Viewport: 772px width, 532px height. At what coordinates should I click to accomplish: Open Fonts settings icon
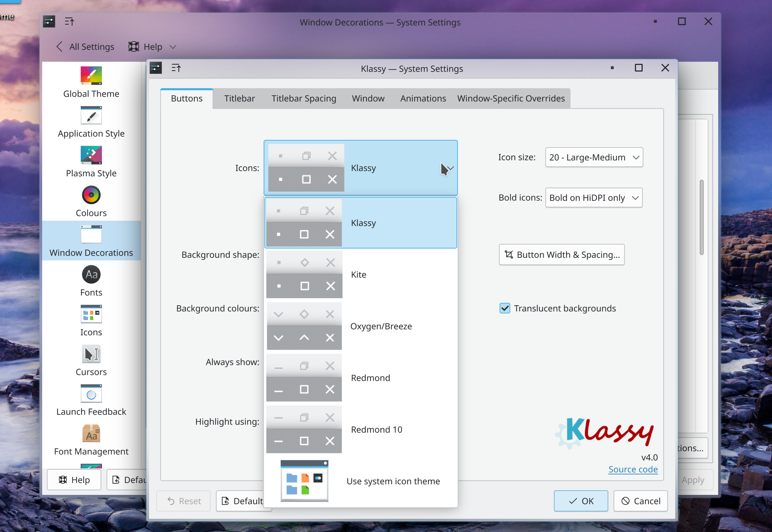pos(91,274)
